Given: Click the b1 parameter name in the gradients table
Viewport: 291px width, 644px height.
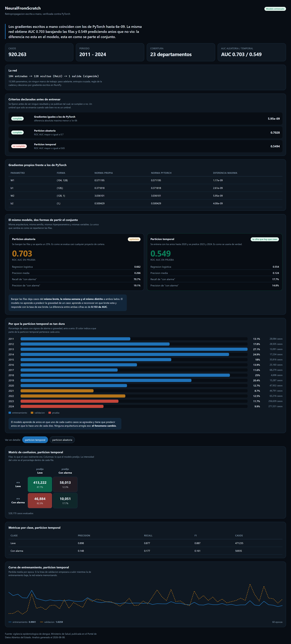Looking at the screenshot, I should 12,188.
